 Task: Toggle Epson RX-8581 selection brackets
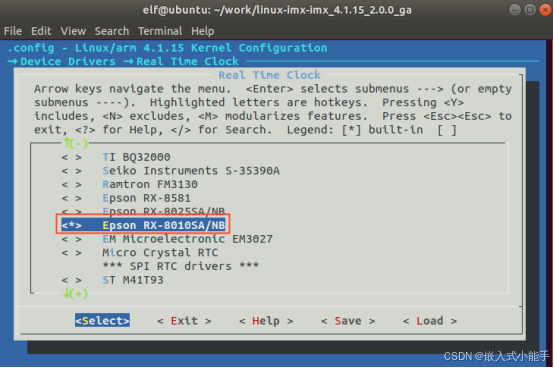pos(71,198)
